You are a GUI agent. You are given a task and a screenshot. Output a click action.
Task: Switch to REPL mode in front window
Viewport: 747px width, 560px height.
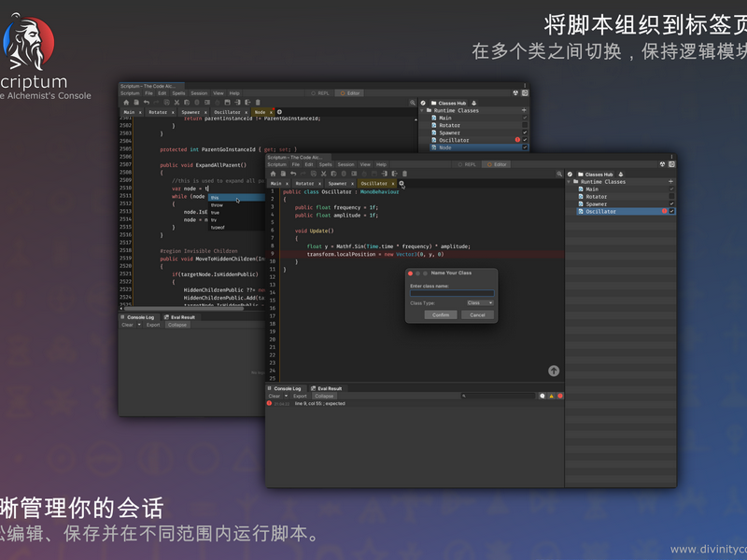[x=468, y=164]
